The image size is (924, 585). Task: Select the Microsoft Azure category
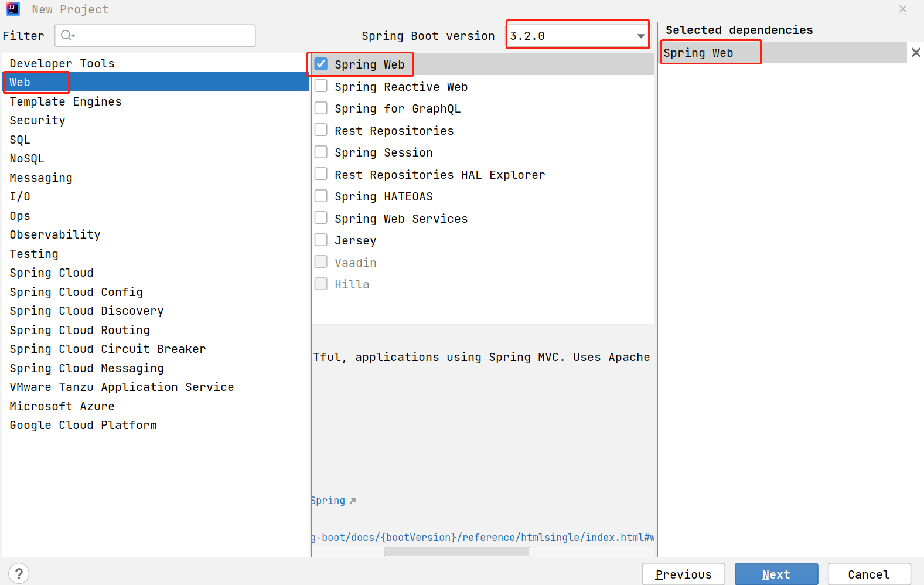click(155, 406)
